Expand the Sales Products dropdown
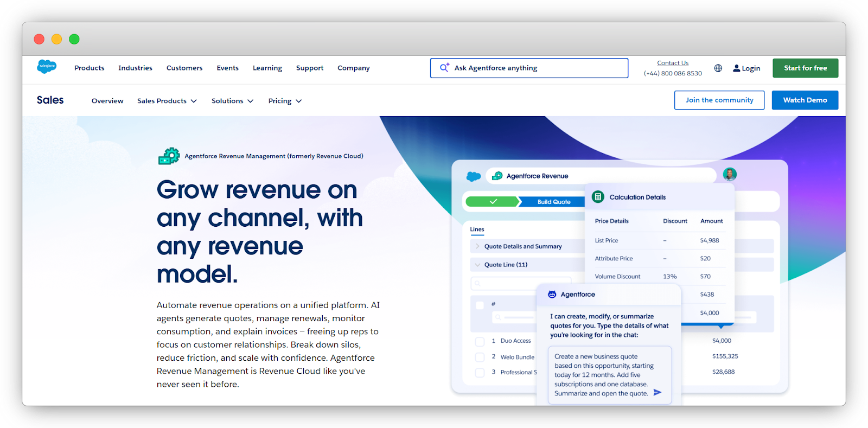The image size is (868, 428). pos(167,101)
